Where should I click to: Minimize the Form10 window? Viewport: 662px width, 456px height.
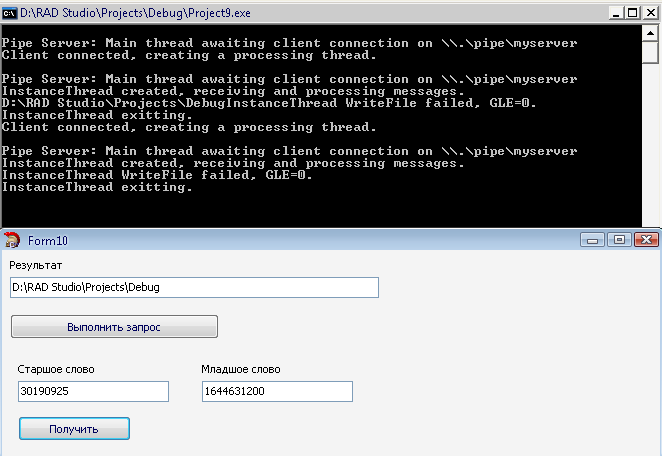592,240
